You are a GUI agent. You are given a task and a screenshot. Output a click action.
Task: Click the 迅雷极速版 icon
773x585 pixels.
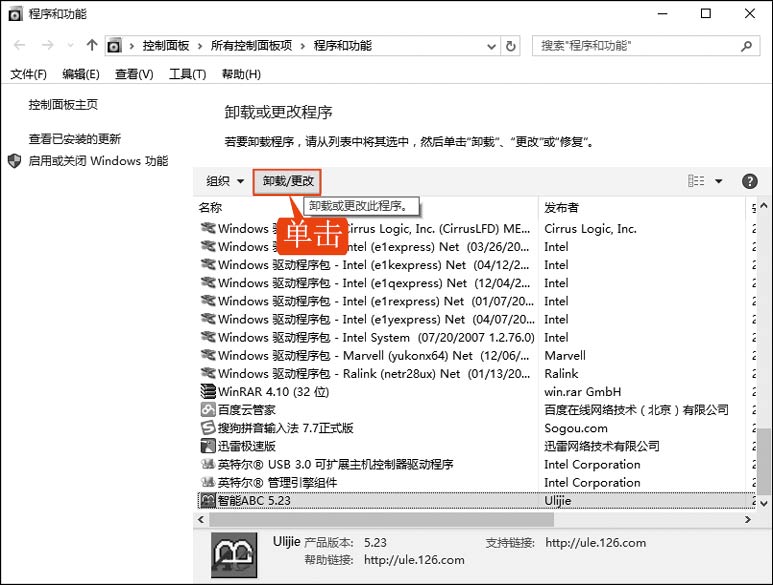pos(208,446)
